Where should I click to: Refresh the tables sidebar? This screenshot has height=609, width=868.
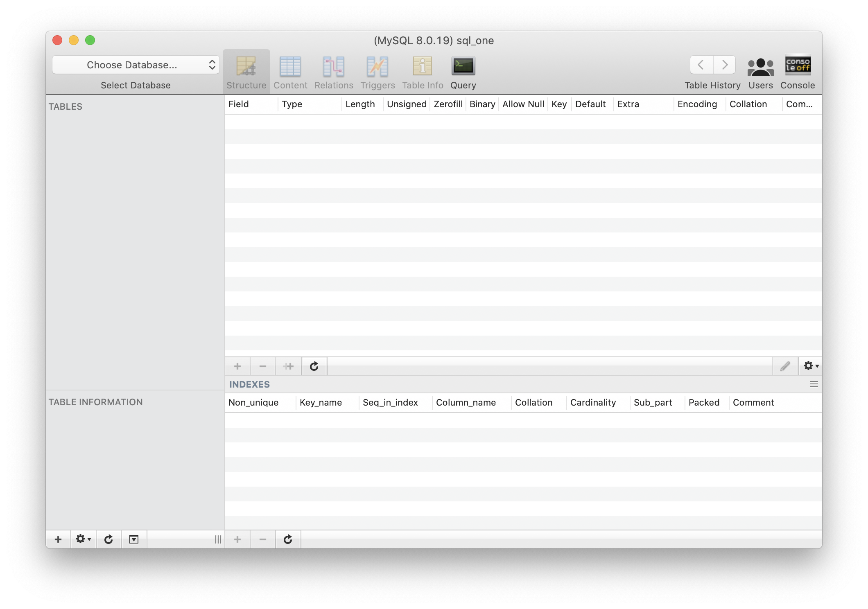point(108,539)
